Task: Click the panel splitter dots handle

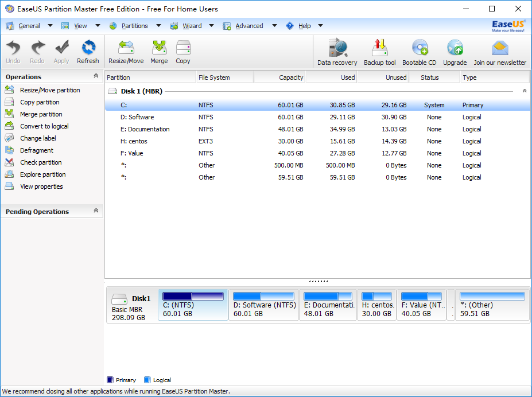Action: 319,281
